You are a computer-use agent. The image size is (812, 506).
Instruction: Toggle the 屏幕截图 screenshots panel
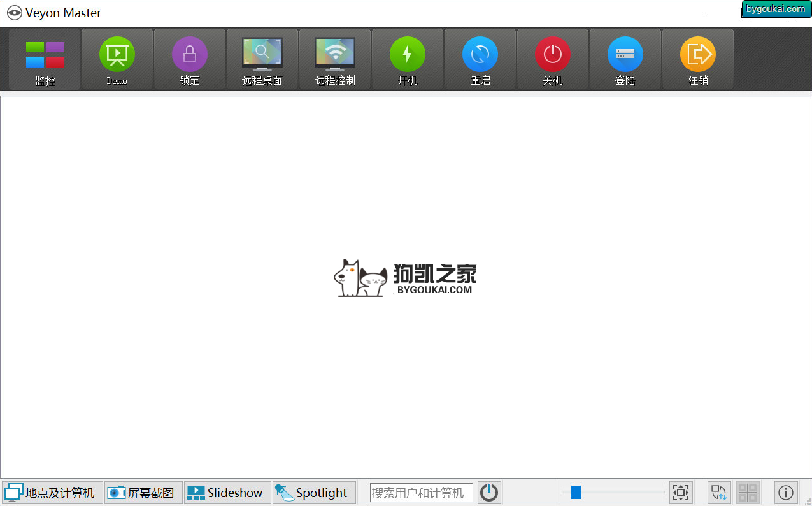(x=144, y=493)
